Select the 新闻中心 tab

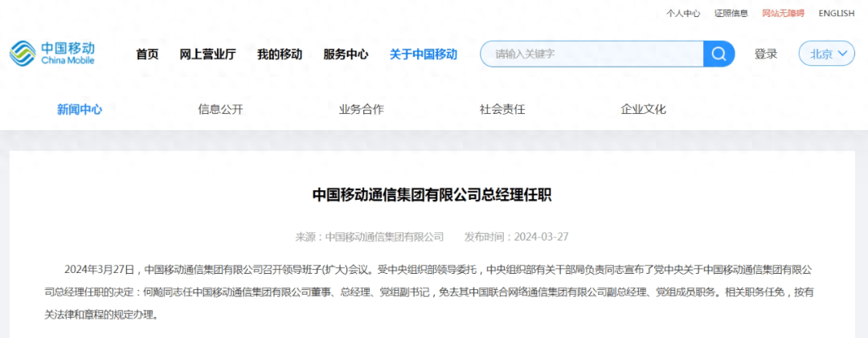coord(80,109)
